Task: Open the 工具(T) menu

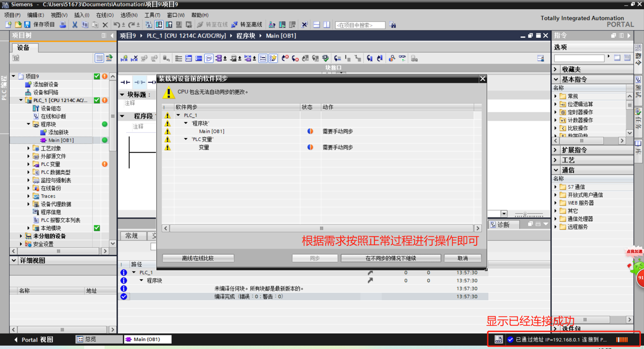Action: [152, 15]
